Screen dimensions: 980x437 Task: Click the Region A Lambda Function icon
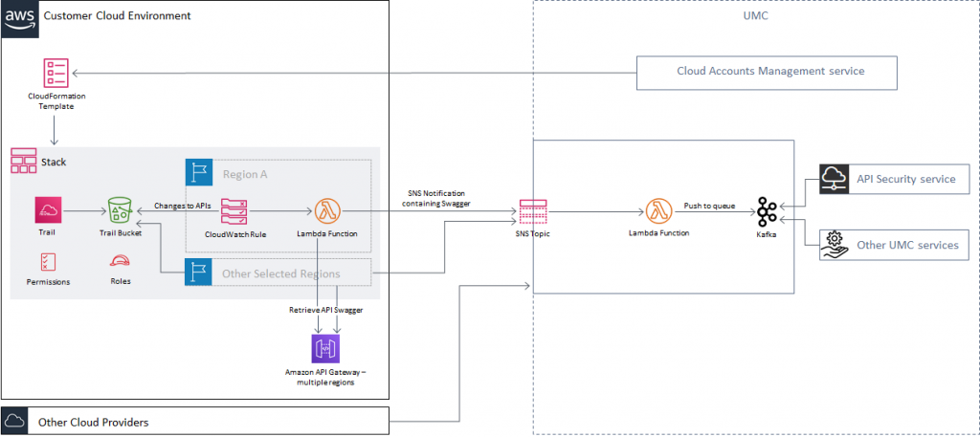click(x=328, y=211)
